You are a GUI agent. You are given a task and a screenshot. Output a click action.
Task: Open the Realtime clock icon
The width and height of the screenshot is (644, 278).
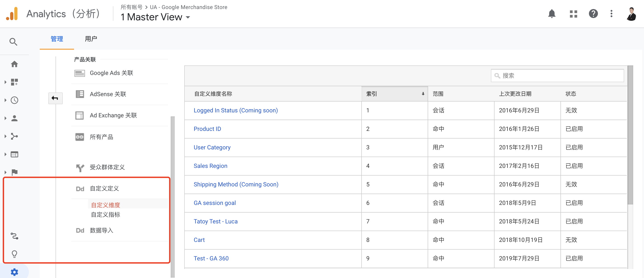pyautogui.click(x=14, y=100)
